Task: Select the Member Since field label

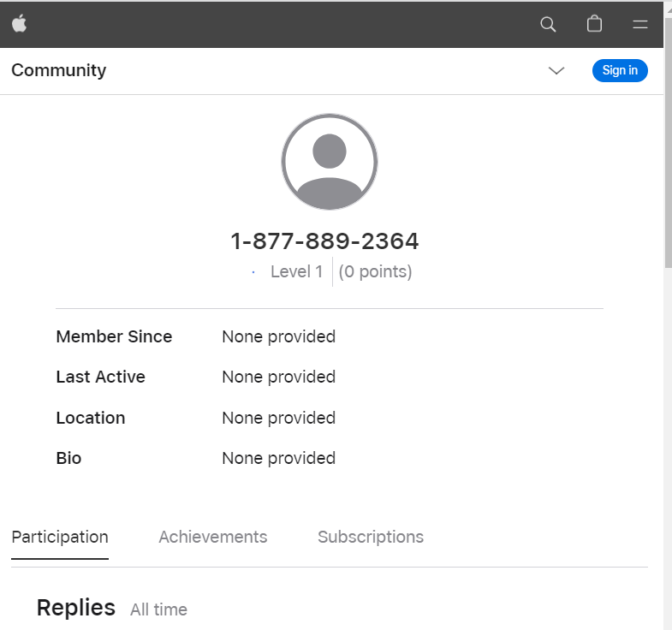Action: [x=114, y=336]
